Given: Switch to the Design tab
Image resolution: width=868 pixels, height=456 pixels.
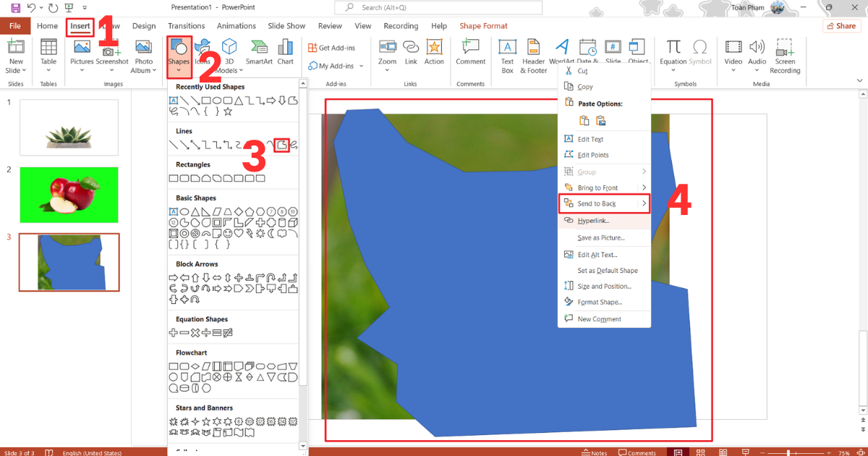Looking at the screenshot, I should [143, 26].
